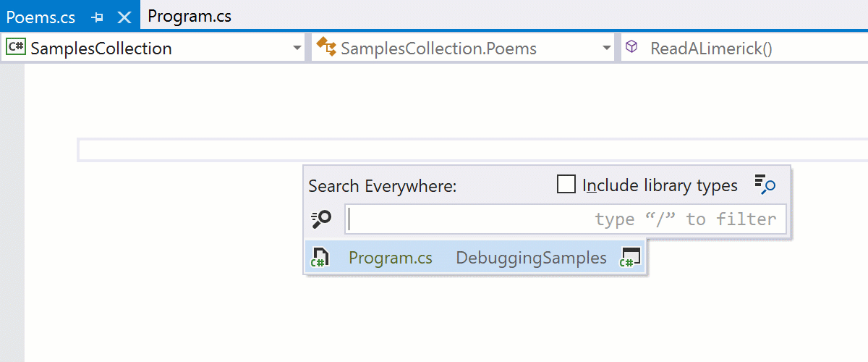This screenshot has height=362, width=868.
Task: Enable Include library types checkbox
Action: pos(566,185)
